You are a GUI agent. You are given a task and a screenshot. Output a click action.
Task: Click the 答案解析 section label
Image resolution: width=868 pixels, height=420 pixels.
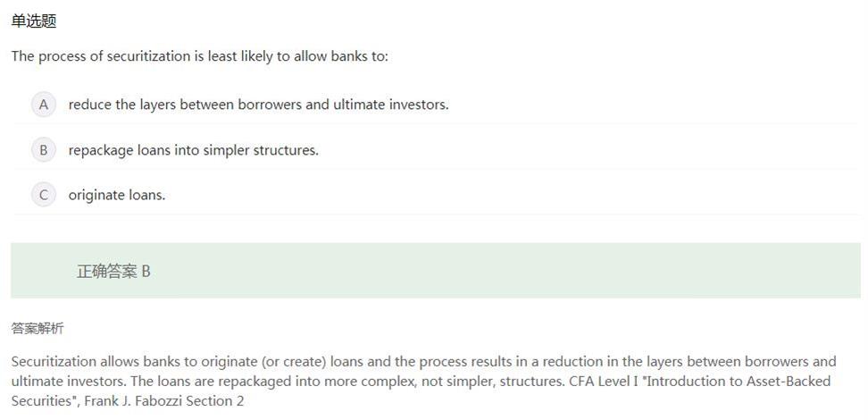38,329
